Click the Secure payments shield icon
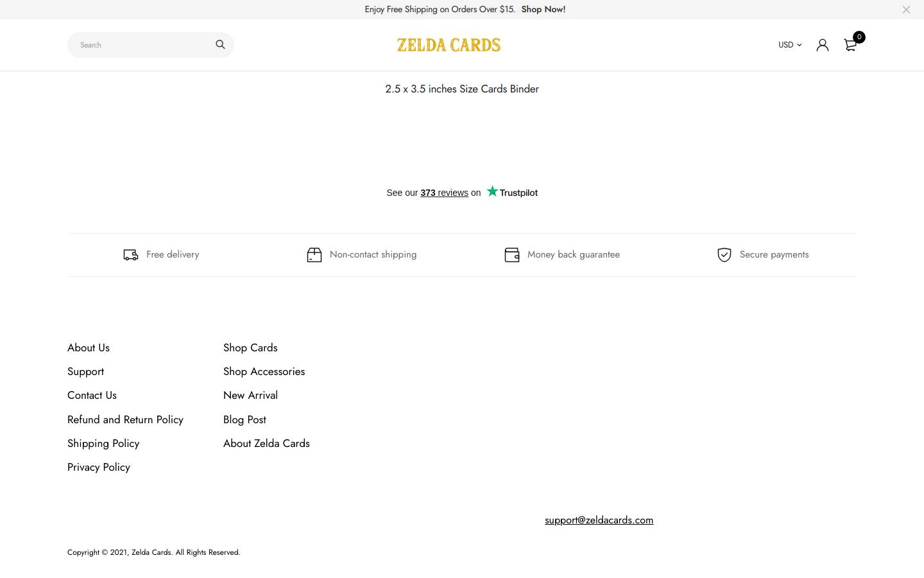 click(724, 255)
